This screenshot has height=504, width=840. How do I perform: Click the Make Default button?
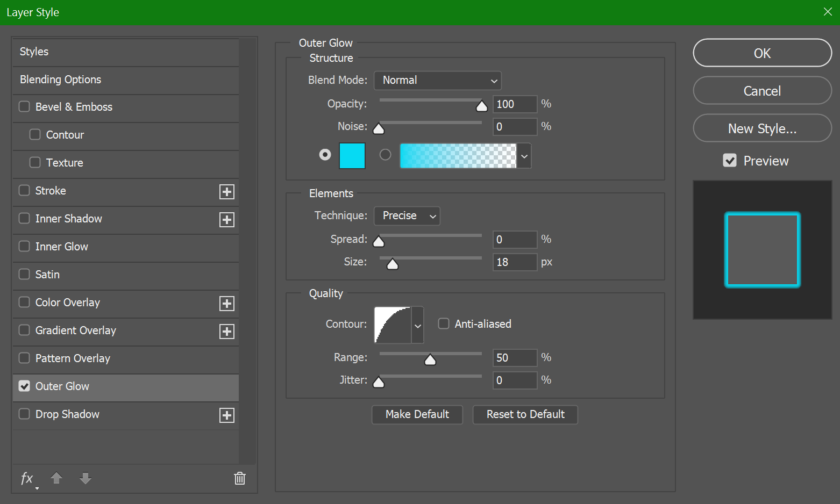pyautogui.click(x=417, y=414)
